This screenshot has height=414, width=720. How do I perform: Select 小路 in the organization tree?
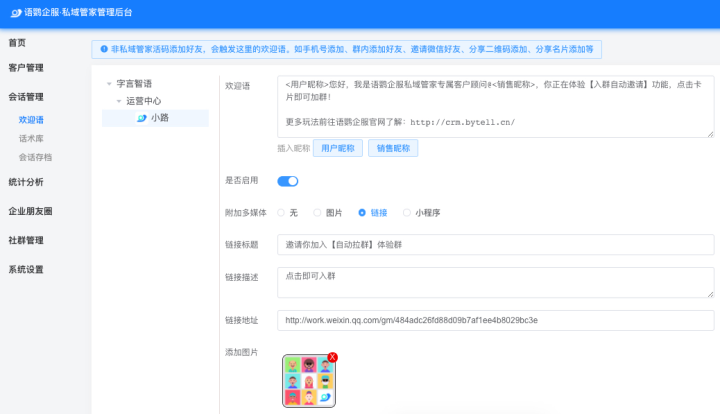(159, 118)
